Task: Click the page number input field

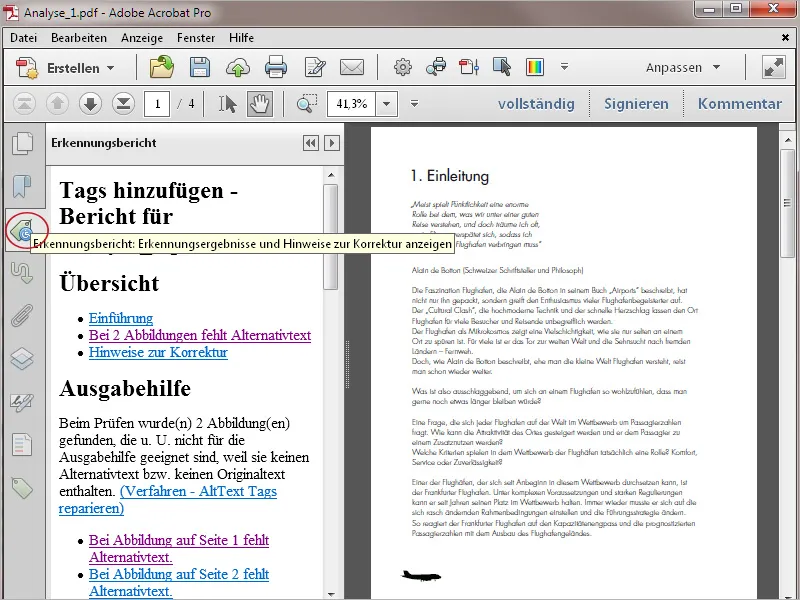Action: point(157,104)
